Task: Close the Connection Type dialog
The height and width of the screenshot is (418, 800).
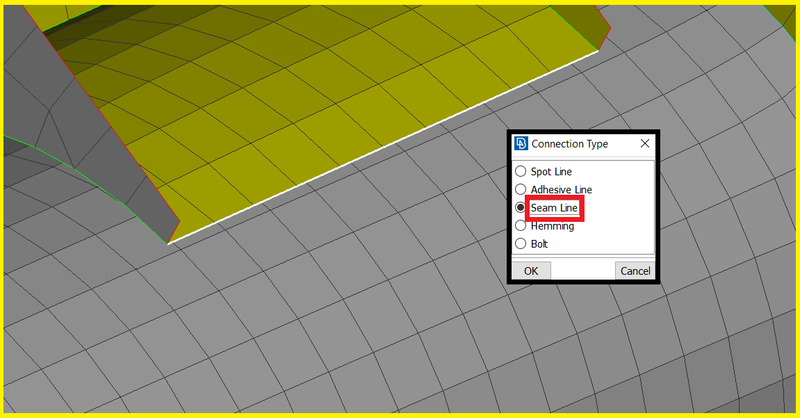Action: (x=645, y=143)
